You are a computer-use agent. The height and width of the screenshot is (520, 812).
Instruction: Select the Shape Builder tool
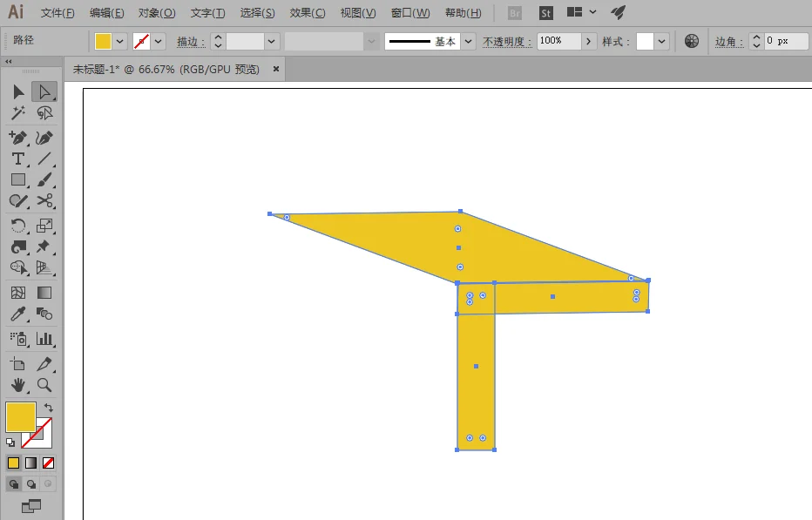pyautogui.click(x=18, y=267)
